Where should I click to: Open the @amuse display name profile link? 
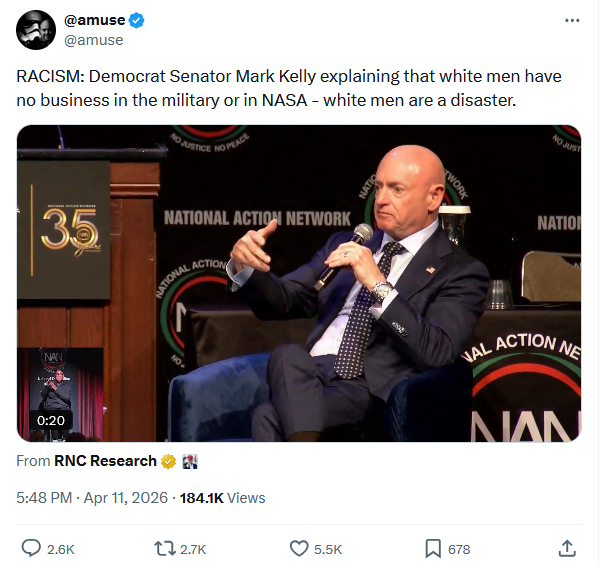click(x=94, y=20)
